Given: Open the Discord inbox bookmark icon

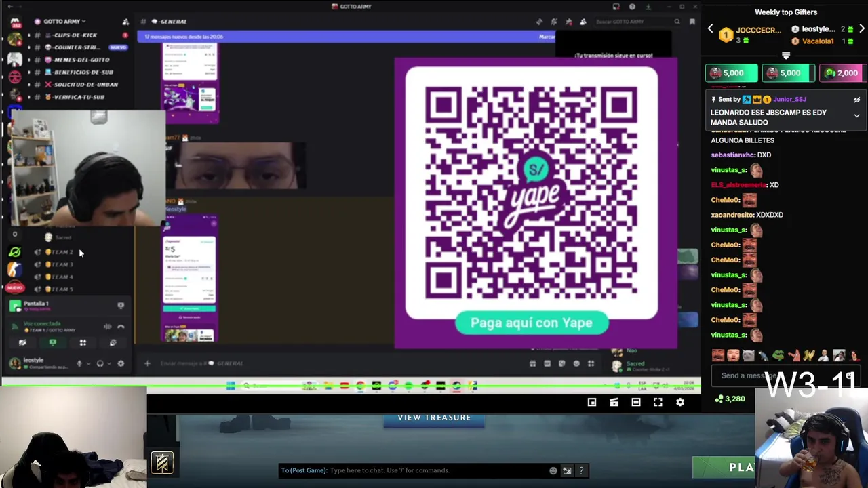Looking at the screenshot, I should (x=692, y=22).
